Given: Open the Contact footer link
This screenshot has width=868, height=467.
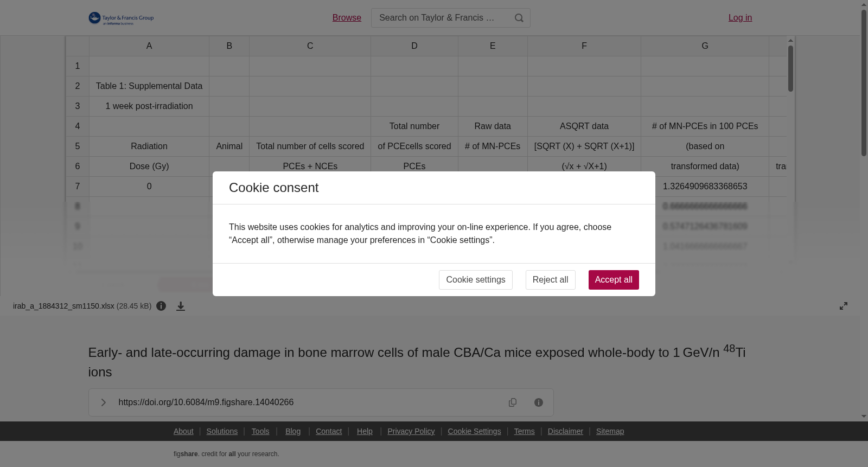Looking at the screenshot, I should click(x=329, y=431).
